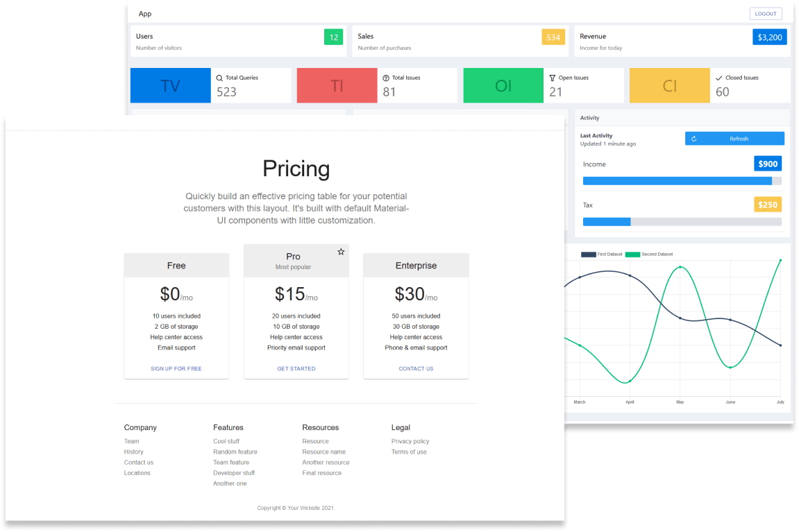
Task: Open the History footer link
Action: tap(133, 452)
